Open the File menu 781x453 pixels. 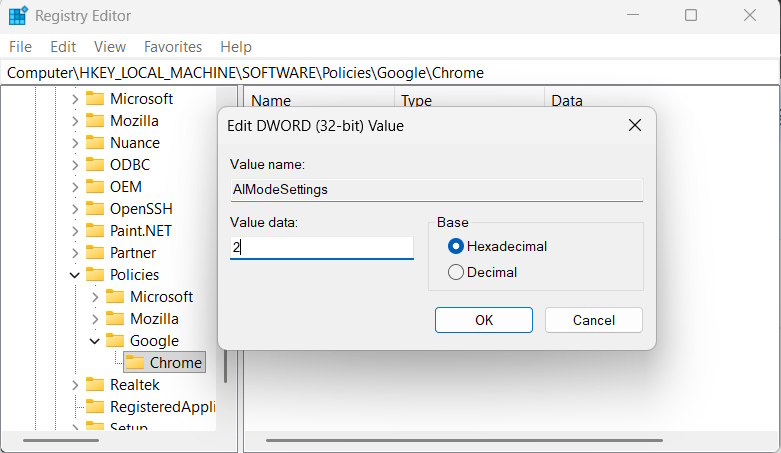click(x=20, y=47)
